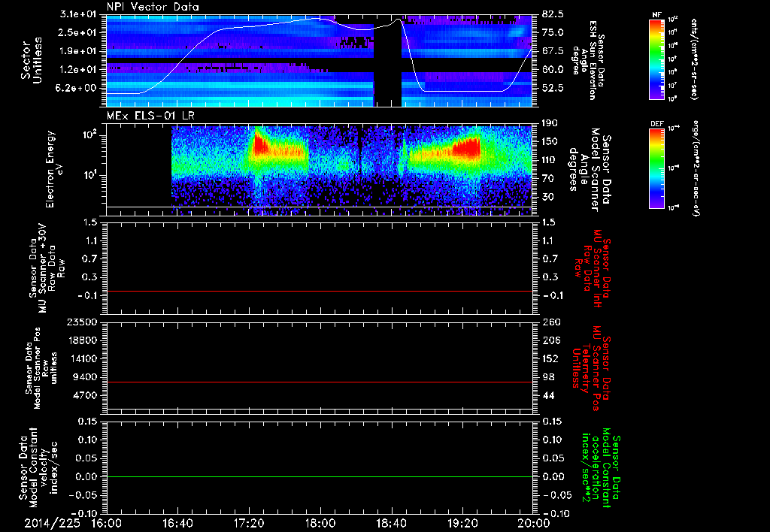Viewport: 770px width, 532px height.
Task: Click the "150" scanner angle tick value
Action: pos(550,141)
